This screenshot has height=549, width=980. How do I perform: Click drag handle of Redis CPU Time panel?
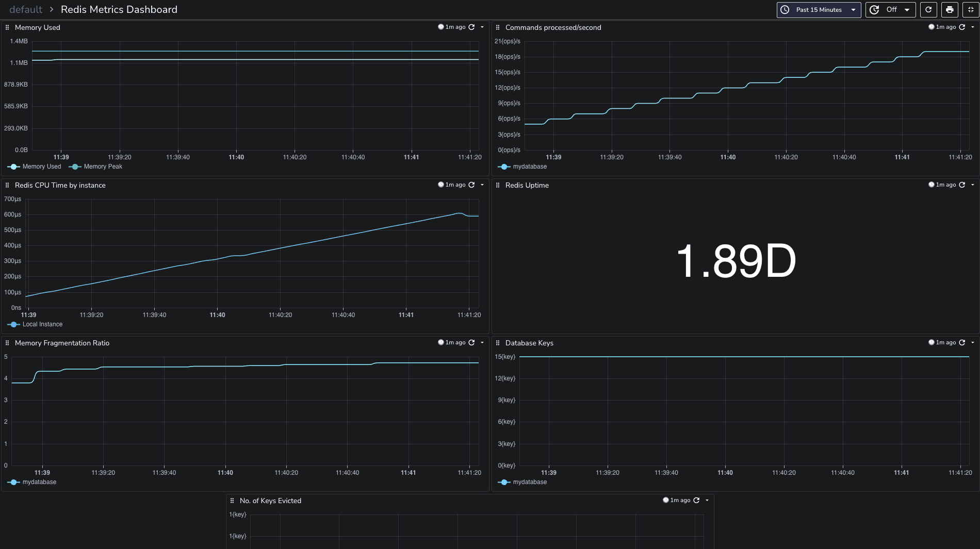pos(7,186)
